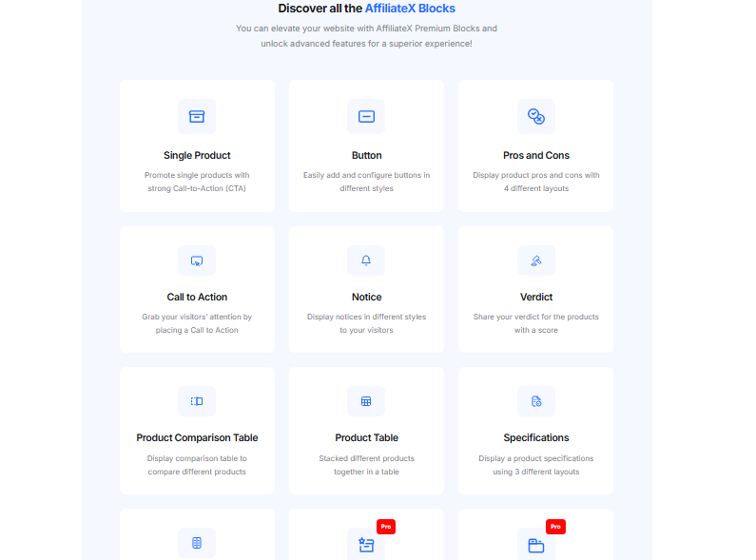Screen dimensions: 756x560
Task: Select the Single Product title
Action: coord(197,155)
